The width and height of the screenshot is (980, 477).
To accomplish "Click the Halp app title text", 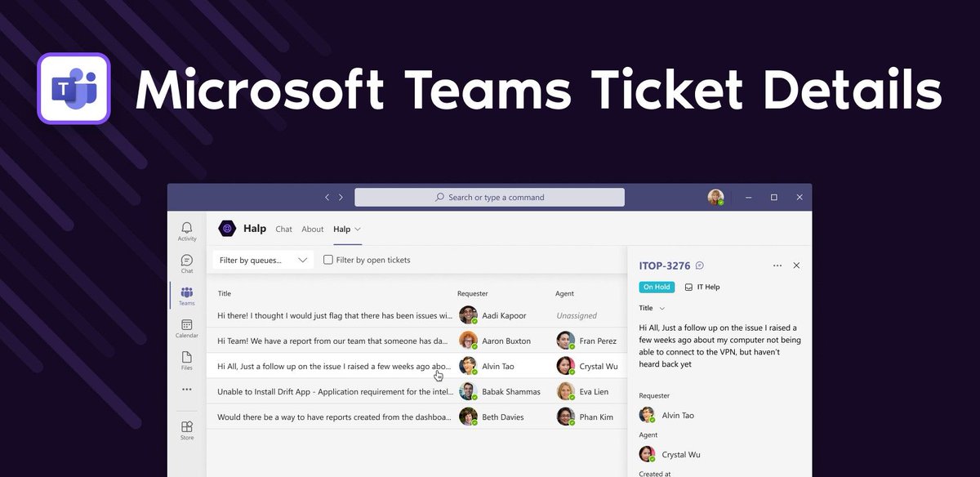I will [255, 229].
